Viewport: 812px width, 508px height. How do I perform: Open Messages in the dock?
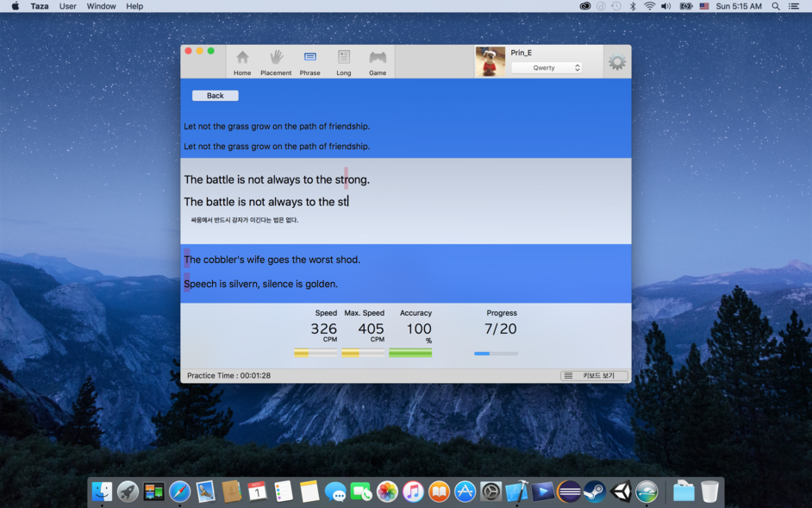[335, 492]
